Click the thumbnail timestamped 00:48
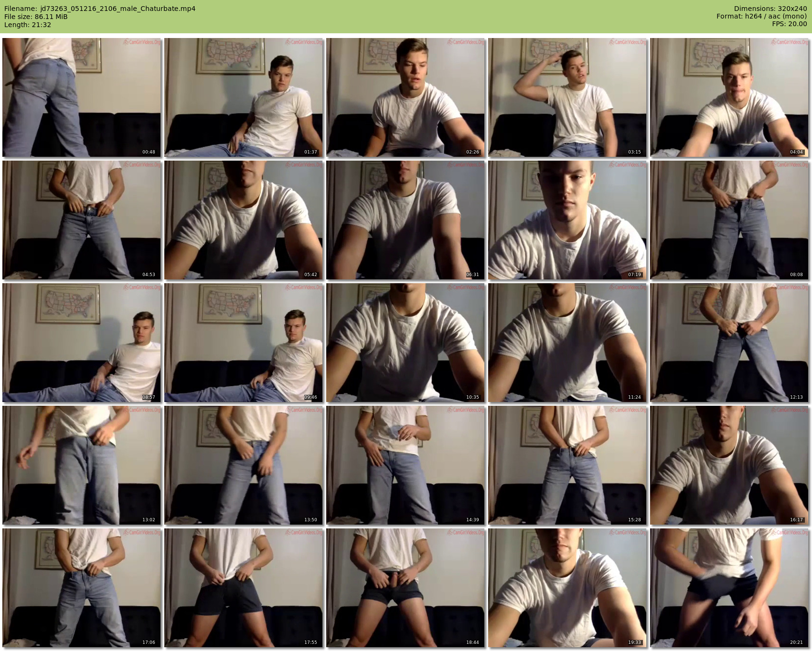This screenshot has width=812, height=651. tap(82, 97)
